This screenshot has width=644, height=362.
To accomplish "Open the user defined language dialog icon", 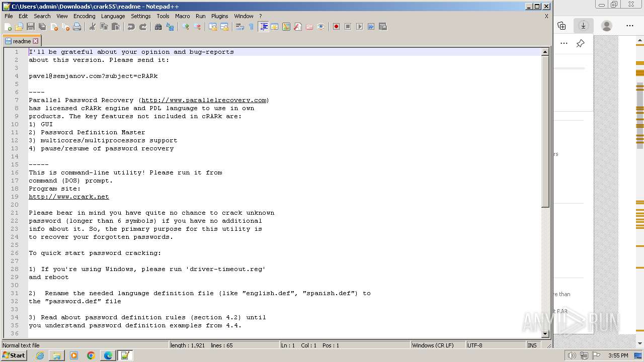I will (x=275, y=27).
